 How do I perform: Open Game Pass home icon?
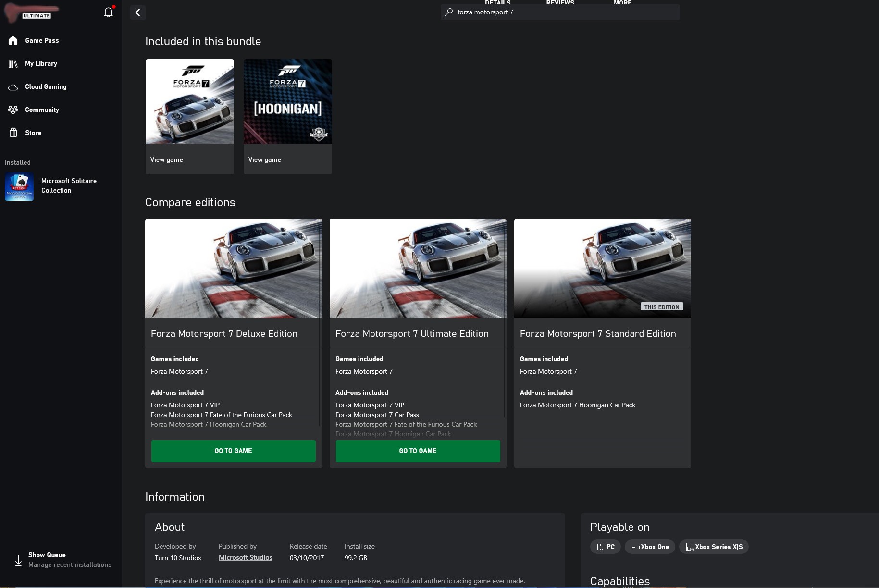[x=13, y=40]
